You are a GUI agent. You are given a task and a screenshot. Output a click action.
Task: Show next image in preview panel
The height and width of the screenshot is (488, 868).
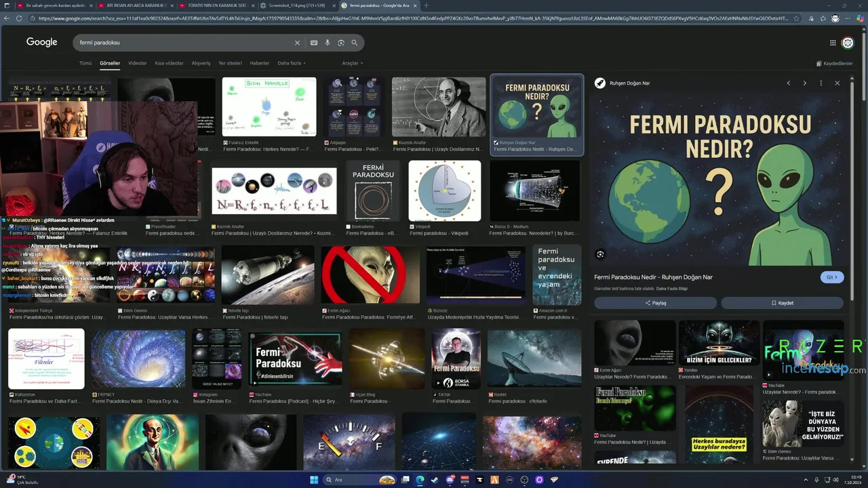tap(805, 83)
